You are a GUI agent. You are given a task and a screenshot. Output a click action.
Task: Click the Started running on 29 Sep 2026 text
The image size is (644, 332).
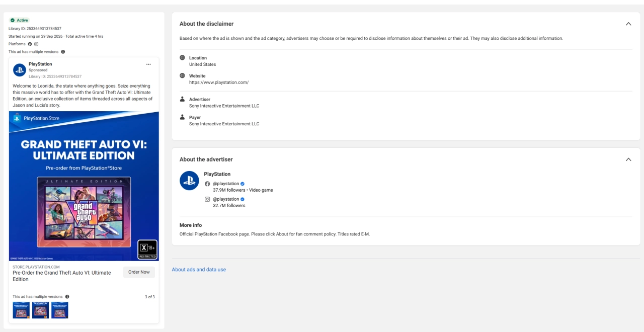tap(36, 36)
